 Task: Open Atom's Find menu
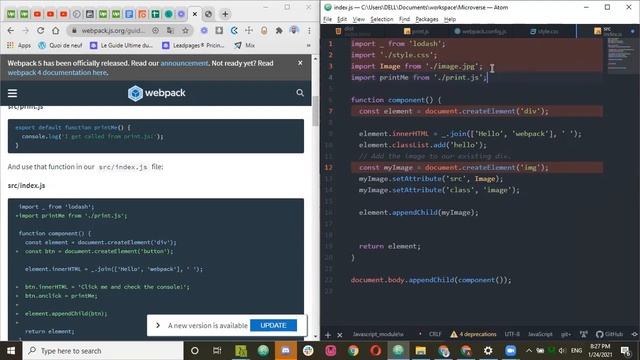[x=404, y=19]
